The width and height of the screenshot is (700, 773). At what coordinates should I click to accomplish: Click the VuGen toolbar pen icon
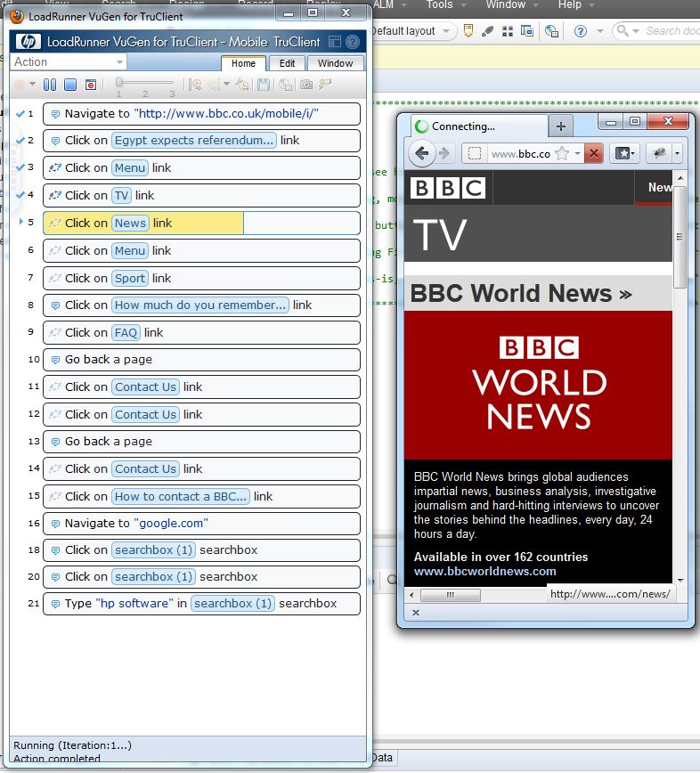487,31
